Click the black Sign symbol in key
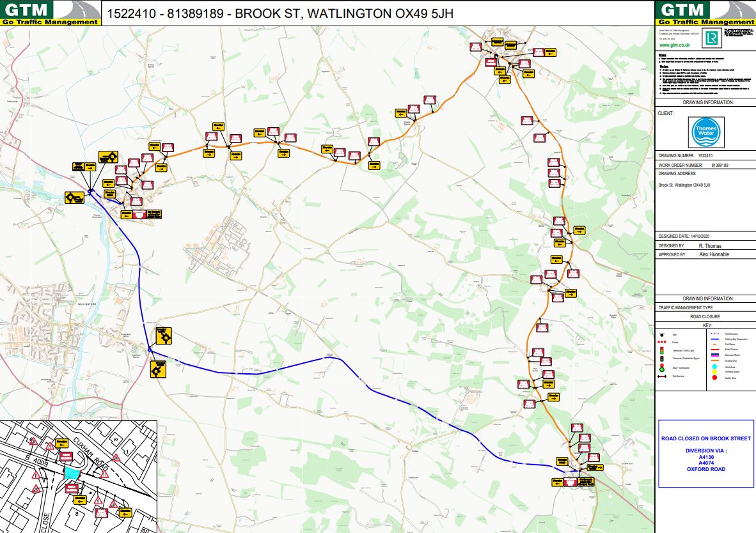756x533 pixels. coord(661,334)
